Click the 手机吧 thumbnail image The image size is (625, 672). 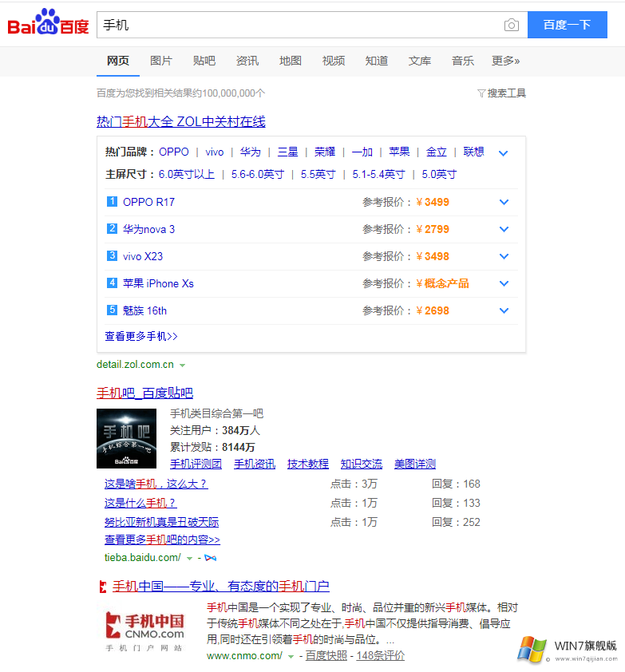(126, 438)
